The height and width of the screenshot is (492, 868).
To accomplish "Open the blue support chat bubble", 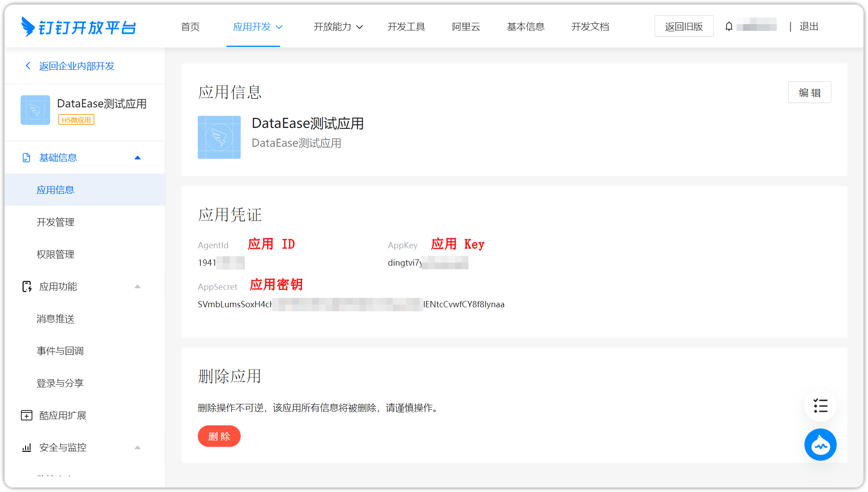I will (x=820, y=445).
